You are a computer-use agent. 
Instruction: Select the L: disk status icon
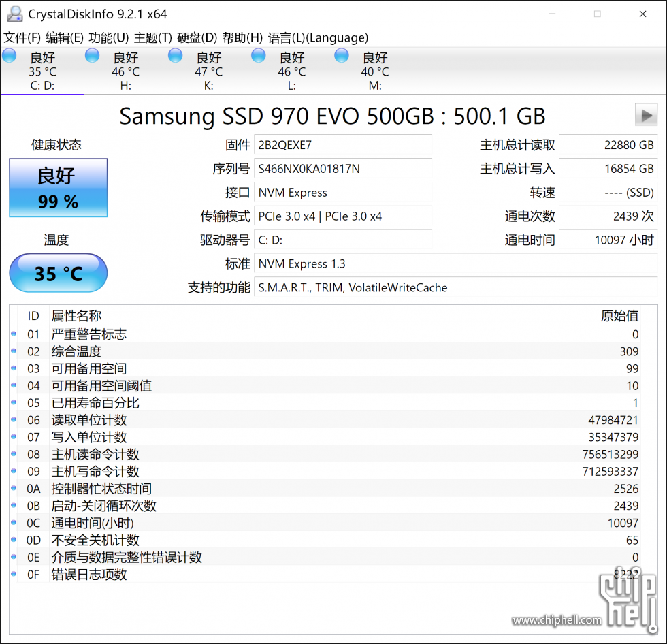258,56
